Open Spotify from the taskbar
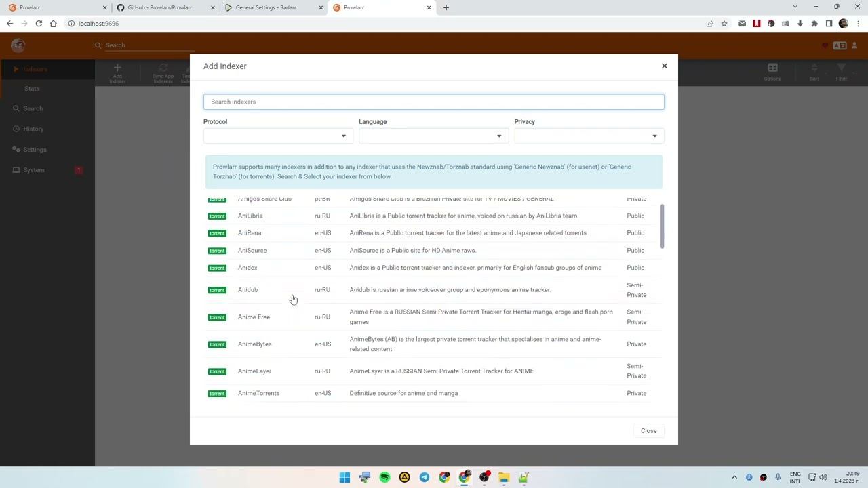Image resolution: width=868 pixels, height=488 pixels. [x=384, y=477]
